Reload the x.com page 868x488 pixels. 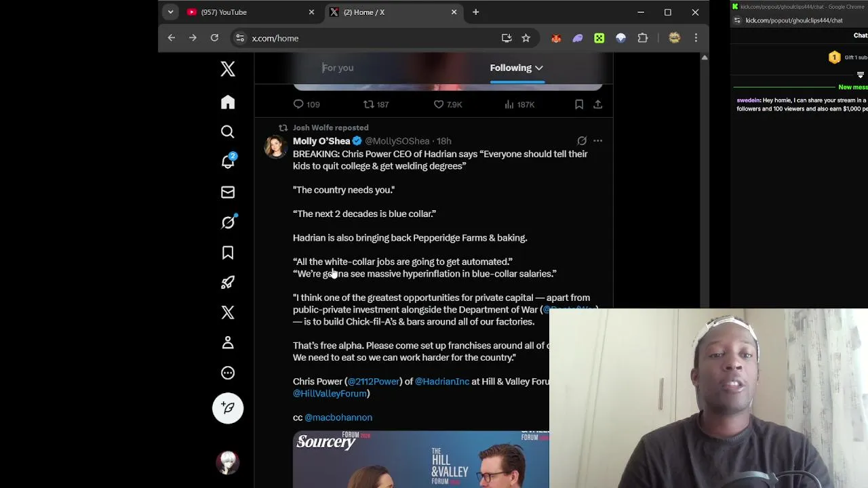(214, 38)
